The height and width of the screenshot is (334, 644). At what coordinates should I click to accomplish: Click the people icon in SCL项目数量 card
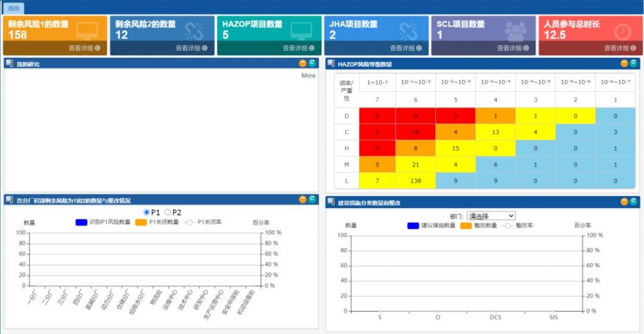coord(515,31)
